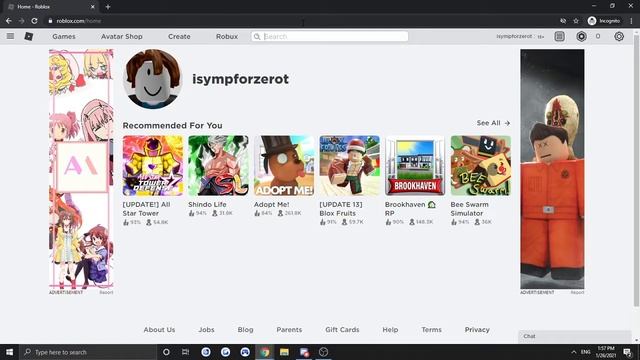Click the Shindo Life title text
Viewport: 640px width, 360px height.
click(x=207, y=204)
